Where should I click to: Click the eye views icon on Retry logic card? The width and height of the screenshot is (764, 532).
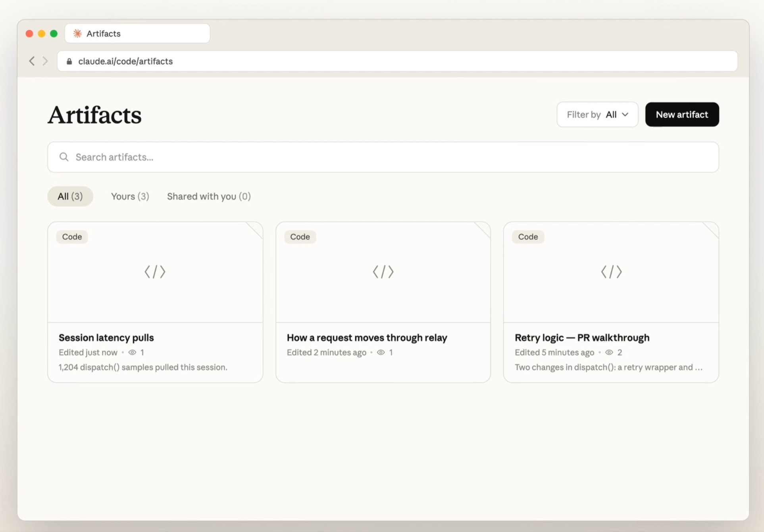[609, 352]
